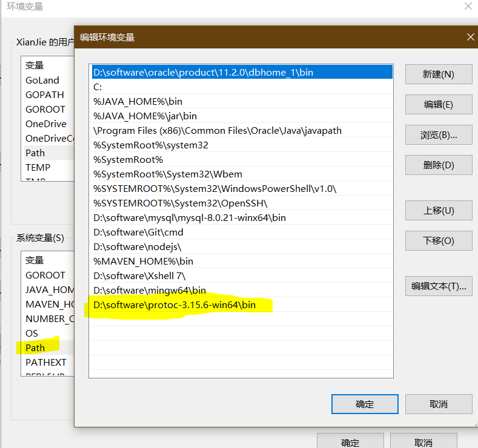The height and width of the screenshot is (448, 478).
Task: Click 确定 in the 环境变量 window
Action: pyautogui.click(x=350, y=441)
